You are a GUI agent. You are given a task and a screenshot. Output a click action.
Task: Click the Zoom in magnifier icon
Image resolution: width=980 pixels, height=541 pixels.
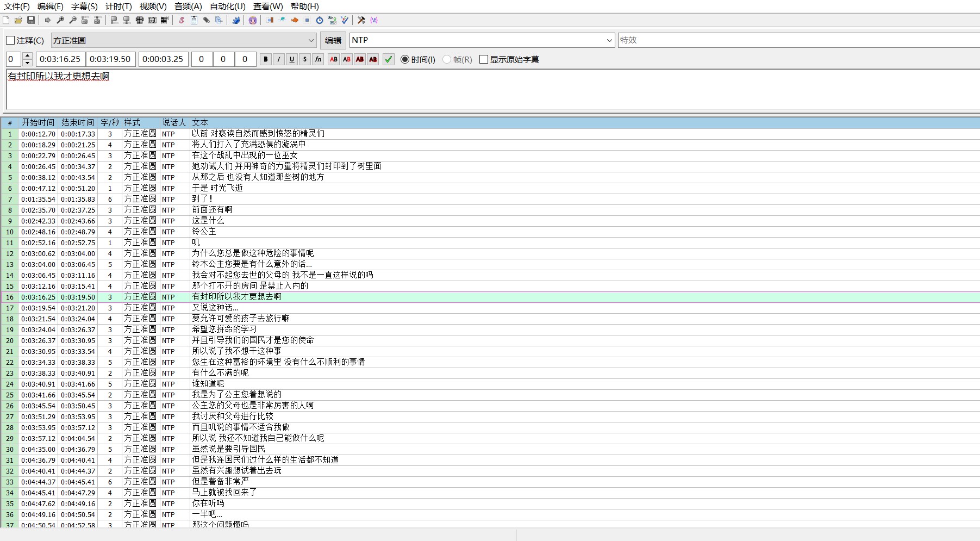tap(60, 20)
